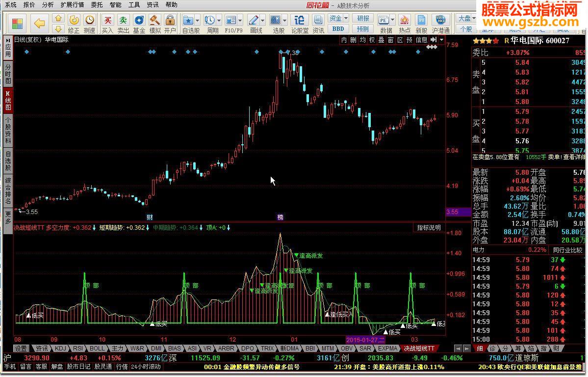Toggle the 内 chart option
The width and height of the screenshot is (588, 377).
click(x=344, y=40)
